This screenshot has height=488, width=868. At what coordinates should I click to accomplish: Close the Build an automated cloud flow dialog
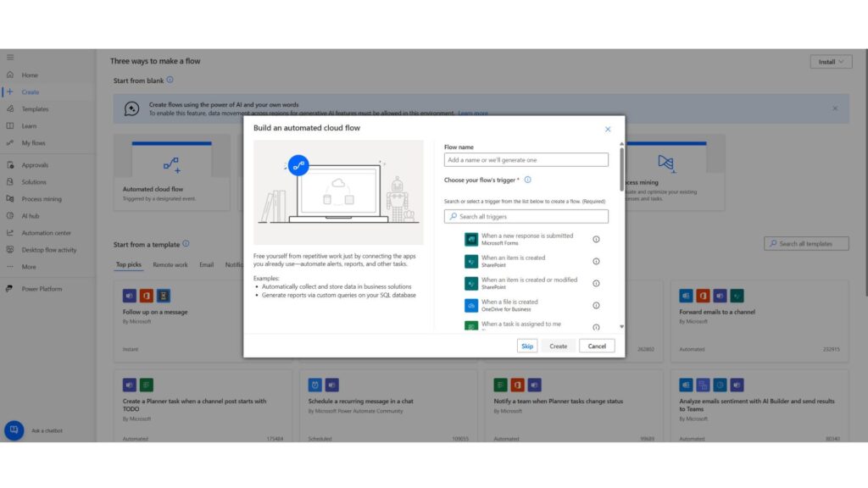click(x=607, y=129)
